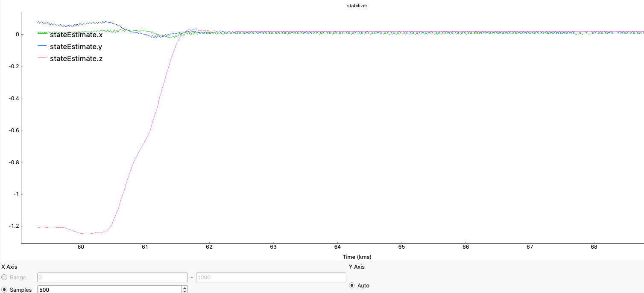Click the "Time (kms)" axis label
Screen dimensions: 644x293
click(357, 257)
